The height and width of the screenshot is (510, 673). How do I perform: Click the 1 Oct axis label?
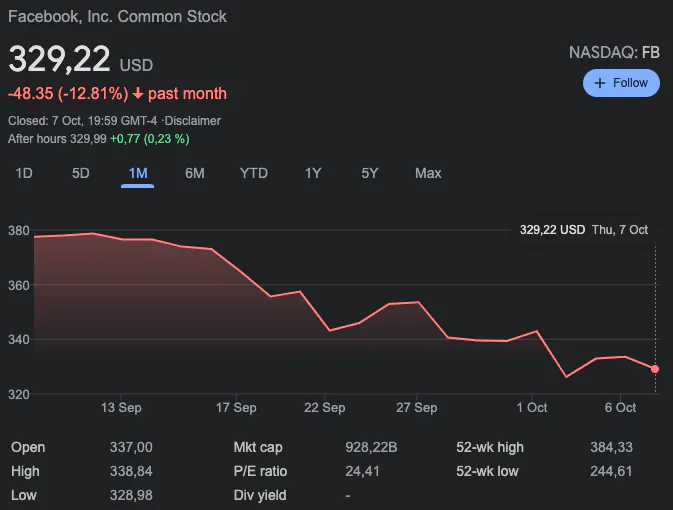pos(532,407)
